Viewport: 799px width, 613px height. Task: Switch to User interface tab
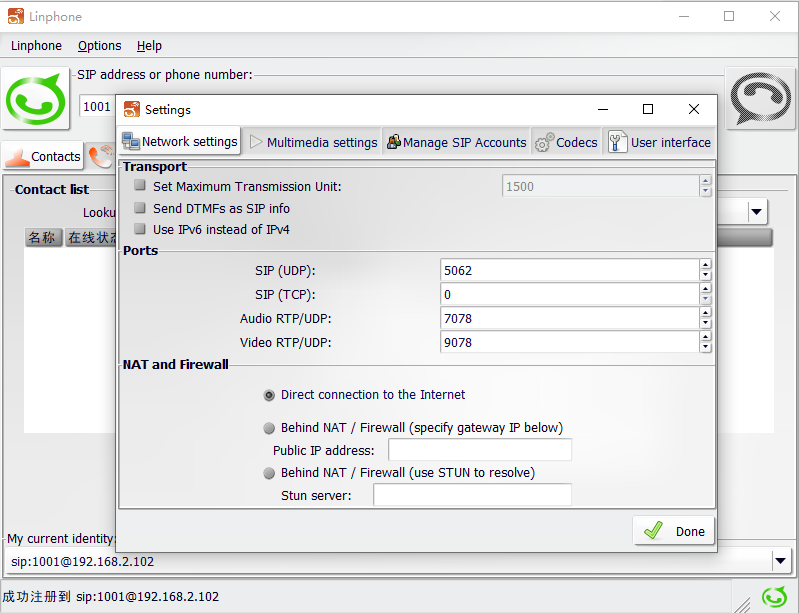659,142
